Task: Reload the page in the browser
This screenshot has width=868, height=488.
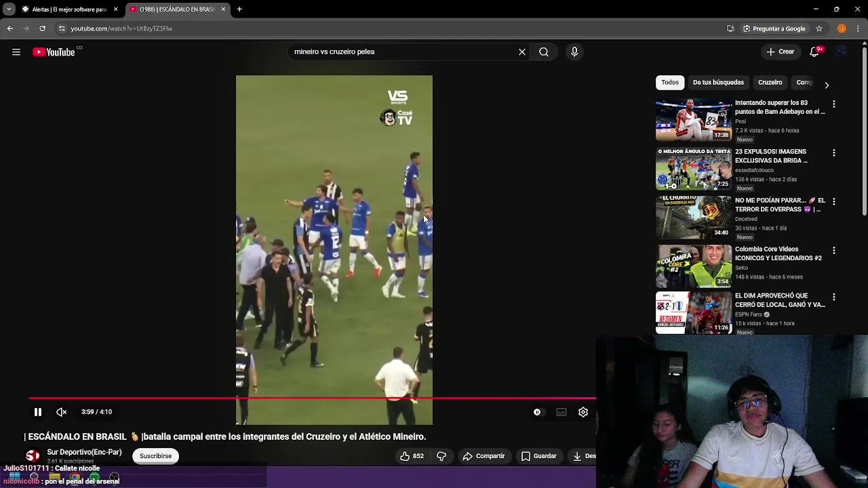Action: pyautogui.click(x=42, y=28)
